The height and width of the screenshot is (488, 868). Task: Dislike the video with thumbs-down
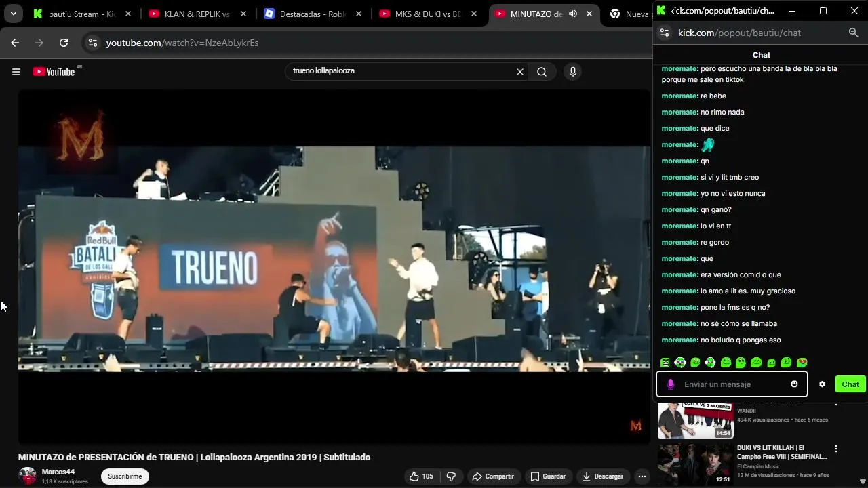click(451, 476)
